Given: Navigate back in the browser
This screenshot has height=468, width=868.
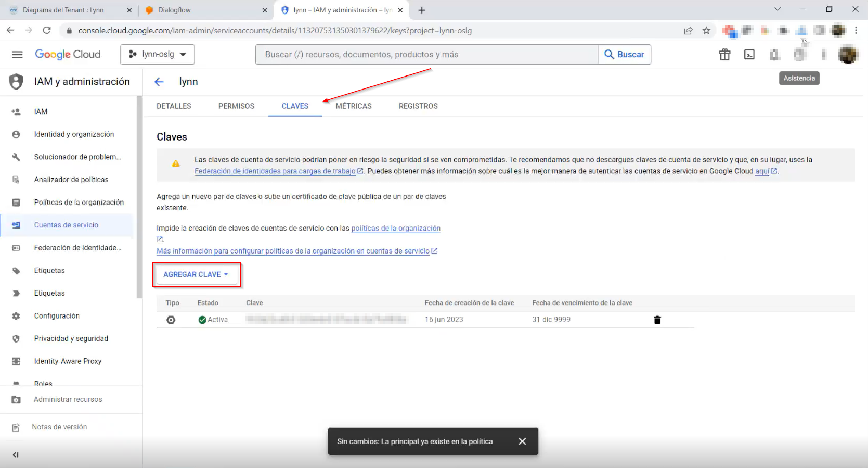Looking at the screenshot, I should pos(10,30).
